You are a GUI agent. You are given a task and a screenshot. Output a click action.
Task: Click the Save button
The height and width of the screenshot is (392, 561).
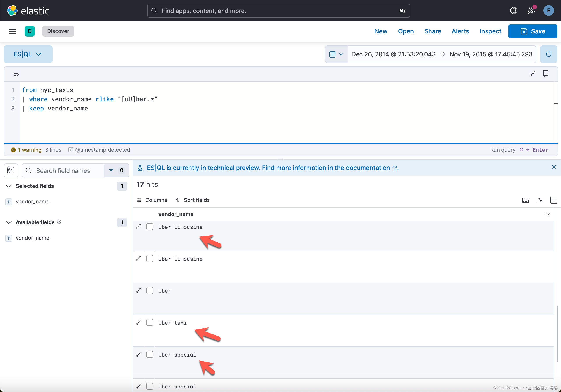[x=533, y=31]
